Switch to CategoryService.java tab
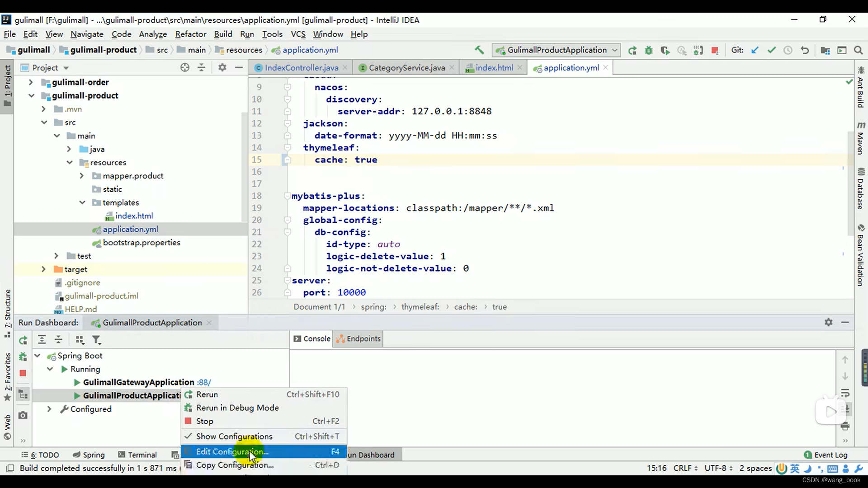This screenshot has width=868, height=488. pos(407,68)
